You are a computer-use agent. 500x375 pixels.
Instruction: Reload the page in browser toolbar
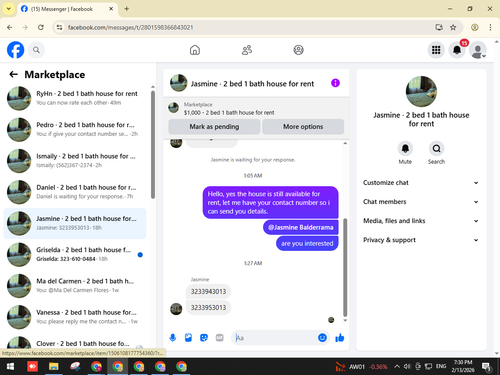point(41,27)
